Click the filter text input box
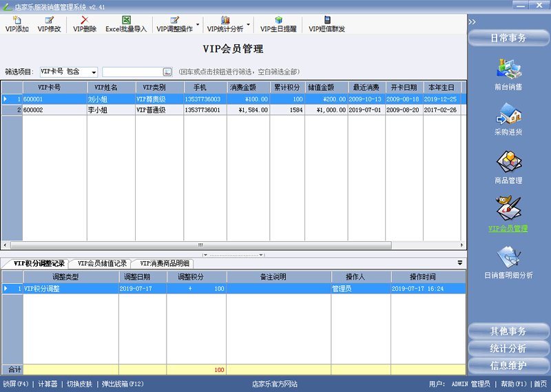 tap(132, 72)
